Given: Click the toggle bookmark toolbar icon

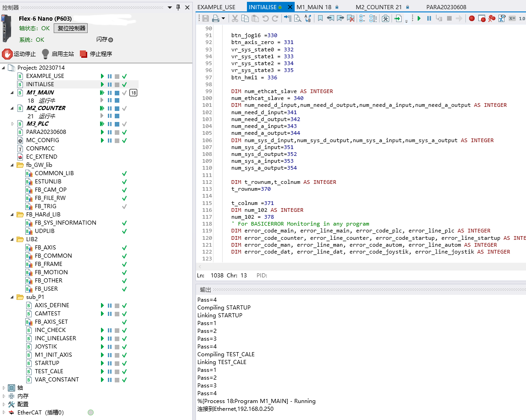Looking at the screenshot, I should pos(320,18).
